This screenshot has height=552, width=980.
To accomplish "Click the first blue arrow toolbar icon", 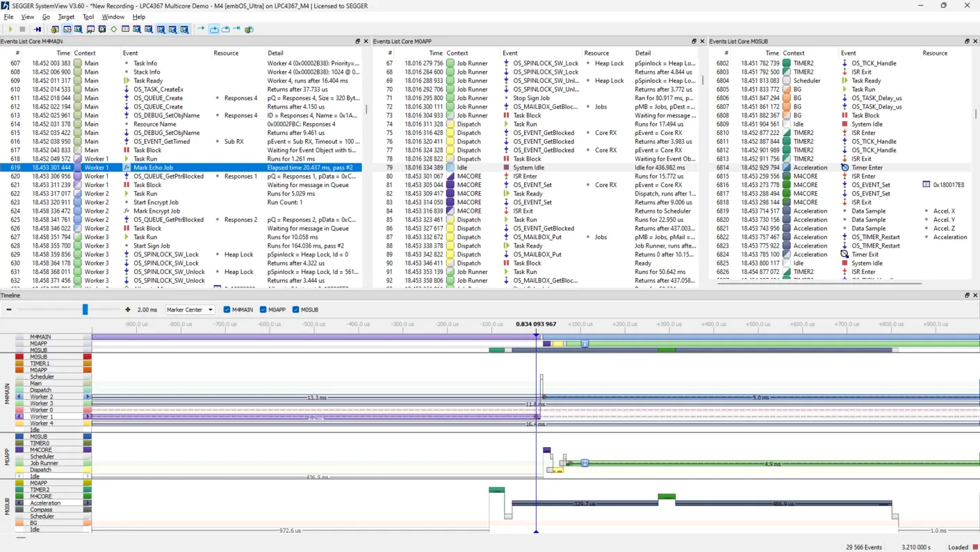I will coord(201,29).
